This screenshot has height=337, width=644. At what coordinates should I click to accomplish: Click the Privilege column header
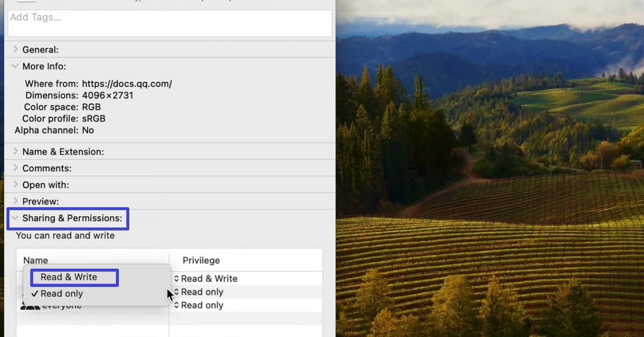[201, 260]
